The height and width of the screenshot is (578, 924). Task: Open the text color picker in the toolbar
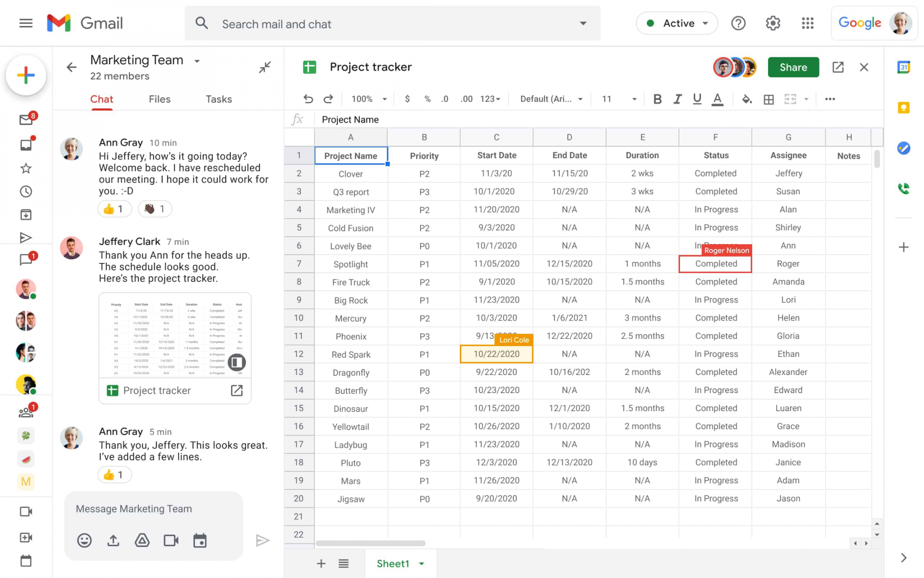click(717, 98)
